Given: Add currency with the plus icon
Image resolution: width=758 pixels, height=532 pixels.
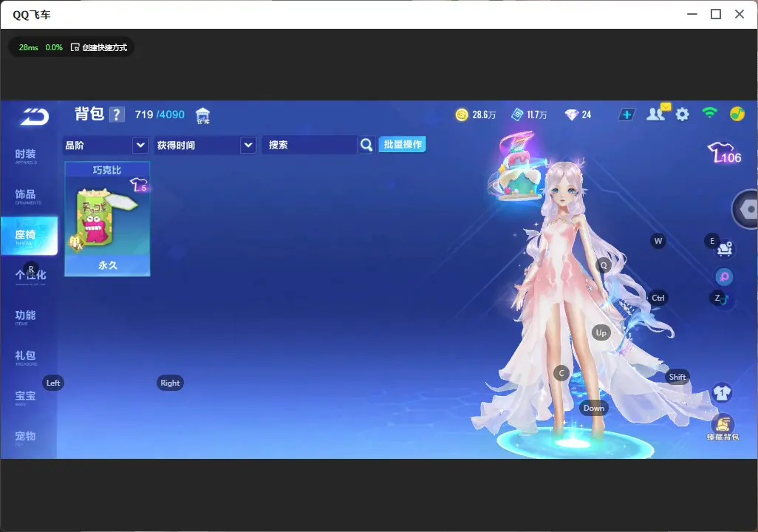Looking at the screenshot, I should [626, 115].
